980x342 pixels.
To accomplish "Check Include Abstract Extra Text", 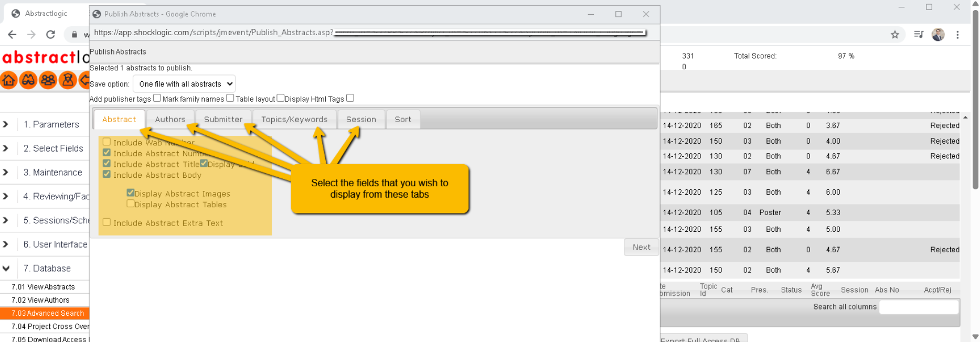I will pos(107,222).
